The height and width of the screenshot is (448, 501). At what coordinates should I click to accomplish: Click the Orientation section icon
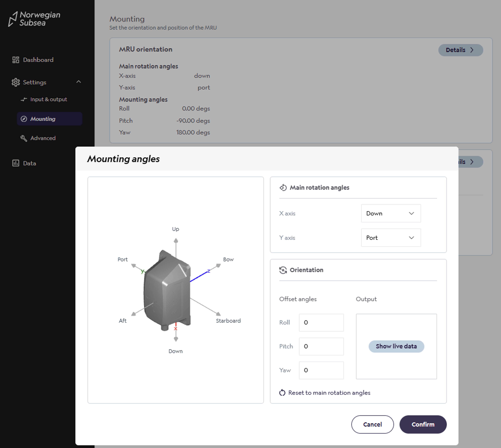tap(283, 270)
